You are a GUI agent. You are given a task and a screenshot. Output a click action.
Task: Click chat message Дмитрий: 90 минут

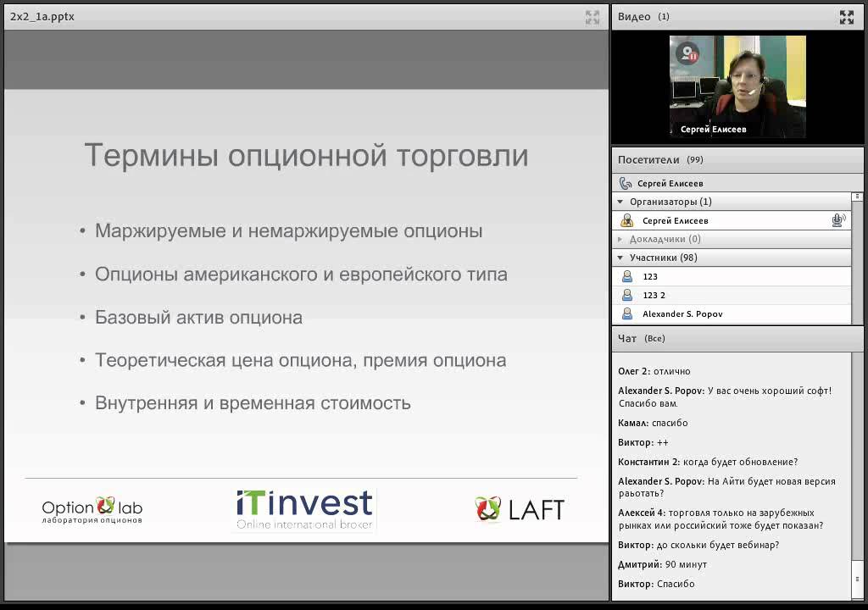click(662, 564)
